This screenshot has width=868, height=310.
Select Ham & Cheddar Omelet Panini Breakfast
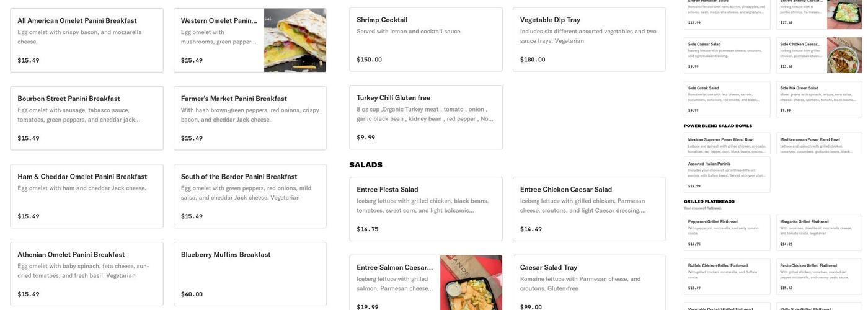(87, 196)
